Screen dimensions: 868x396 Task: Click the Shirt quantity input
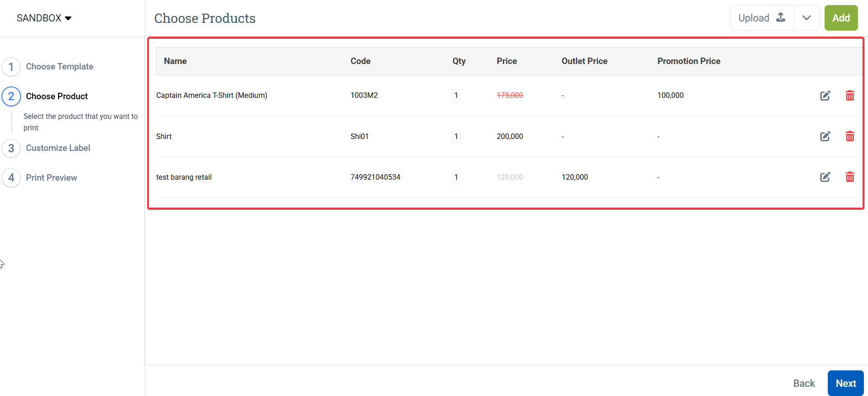tap(456, 136)
